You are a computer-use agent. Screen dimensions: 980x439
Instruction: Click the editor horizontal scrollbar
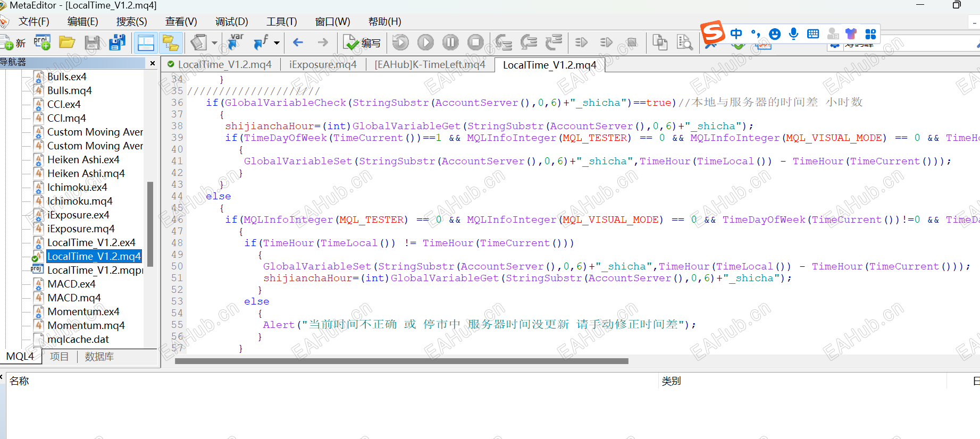tap(401, 361)
